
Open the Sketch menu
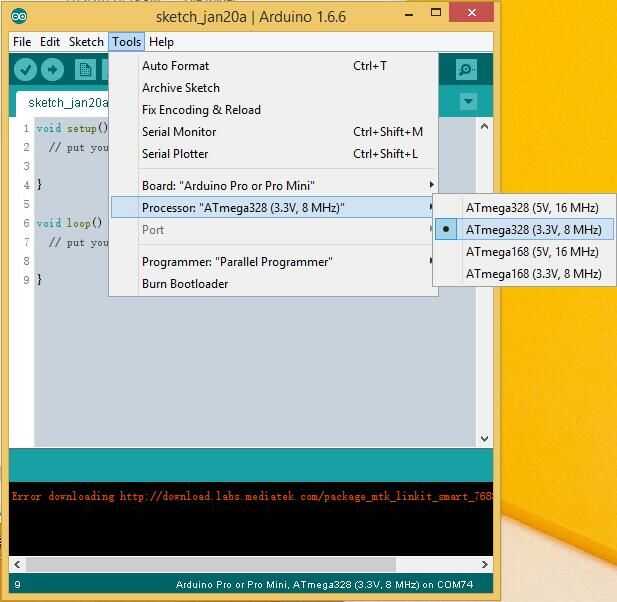point(86,42)
